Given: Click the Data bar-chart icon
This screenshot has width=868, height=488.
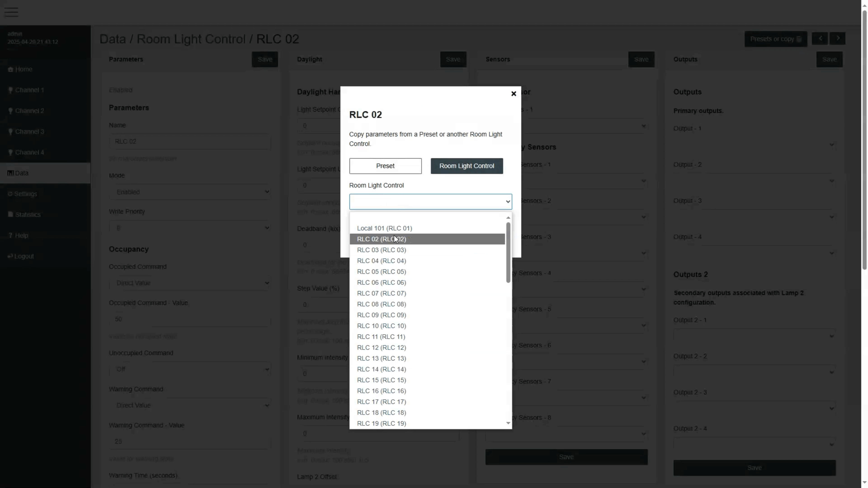Looking at the screenshot, I should 10,173.
